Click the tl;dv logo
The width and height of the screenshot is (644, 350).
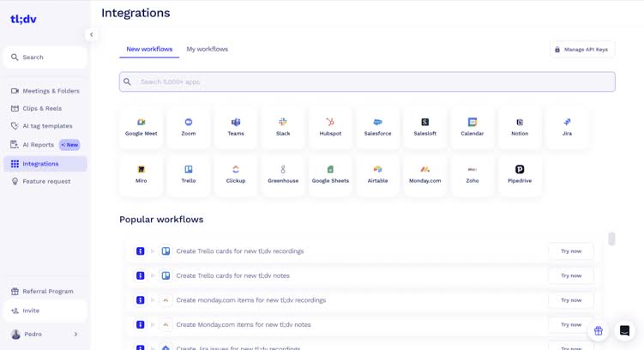point(23,19)
